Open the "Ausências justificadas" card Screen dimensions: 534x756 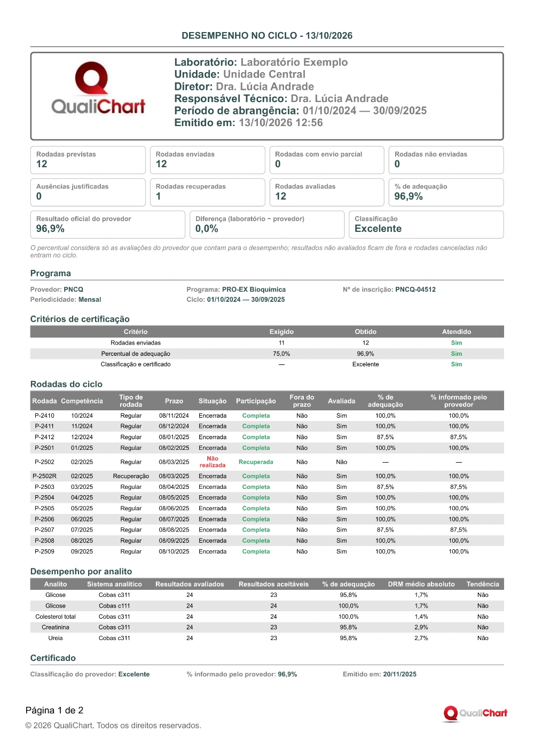[x=88, y=192]
